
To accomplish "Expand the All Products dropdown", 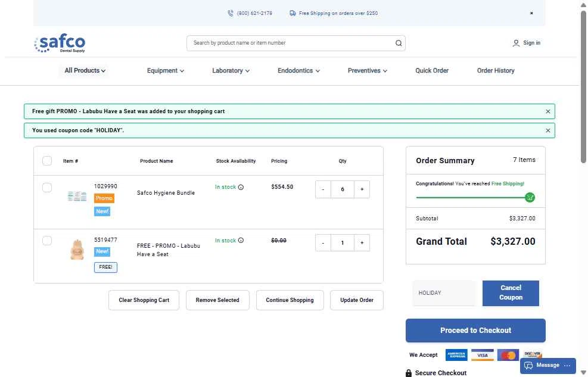I will 85,70.
